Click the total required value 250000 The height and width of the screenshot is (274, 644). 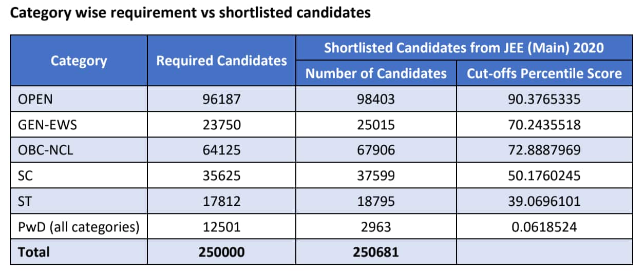coord(221,252)
